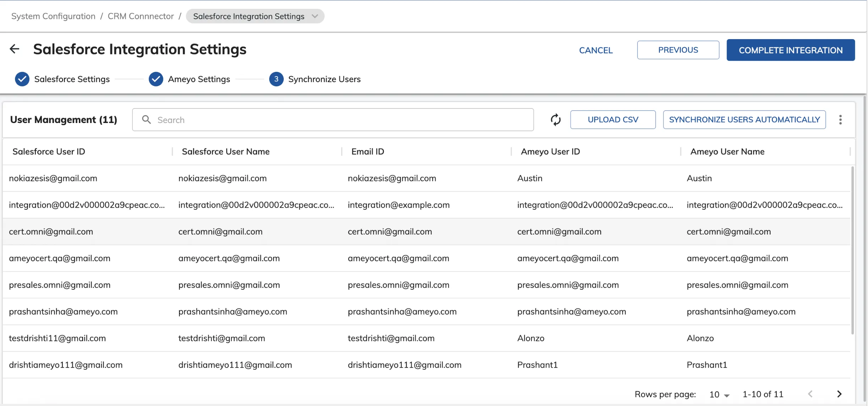Open rows per page dropdown

(719, 394)
